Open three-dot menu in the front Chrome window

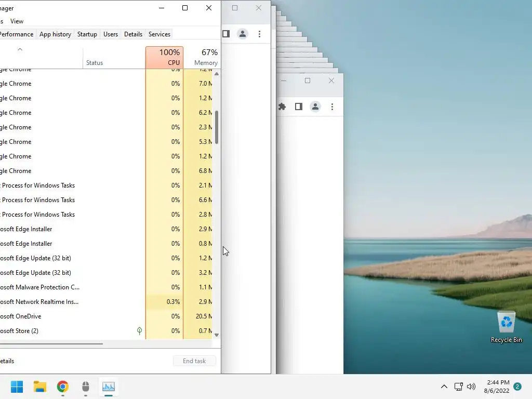click(x=332, y=107)
